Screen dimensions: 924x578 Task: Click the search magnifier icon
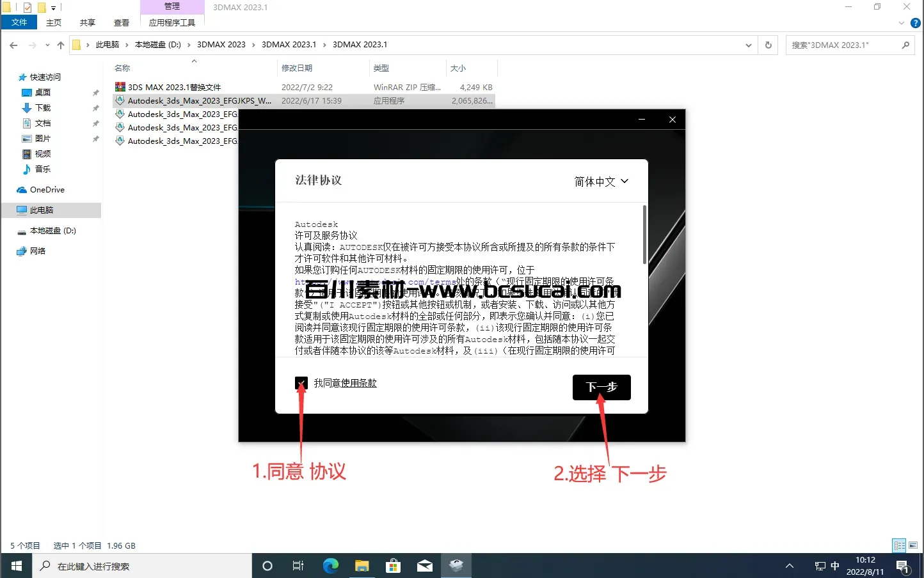[x=905, y=45]
